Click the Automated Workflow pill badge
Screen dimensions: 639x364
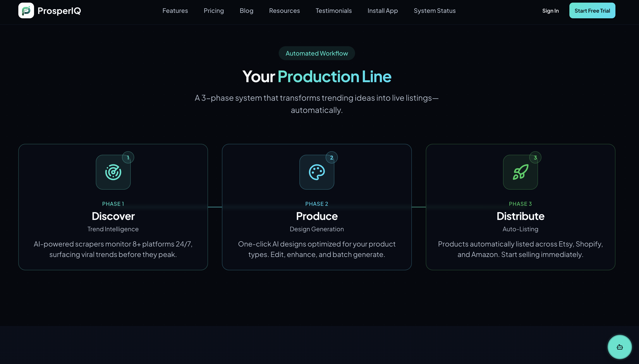pyautogui.click(x=317, y=53)
